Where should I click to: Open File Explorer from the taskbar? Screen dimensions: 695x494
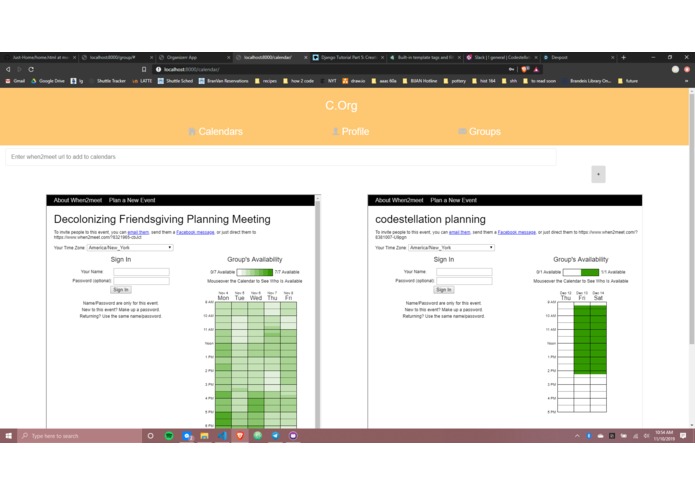pos(204,436)
